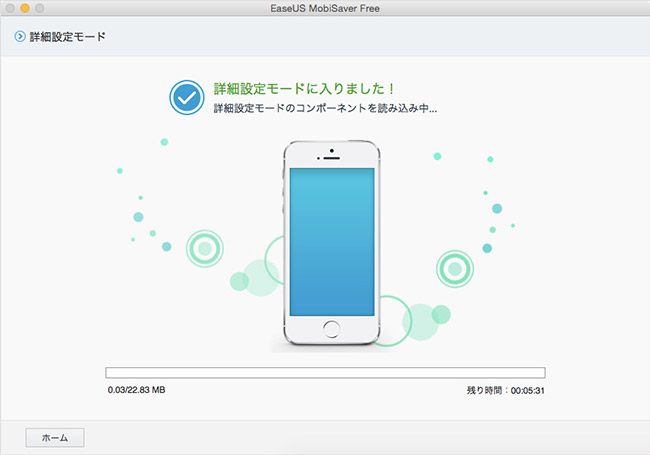Click the 0.03/22.83 MB size text
The image size is (650, 455).
136,390
